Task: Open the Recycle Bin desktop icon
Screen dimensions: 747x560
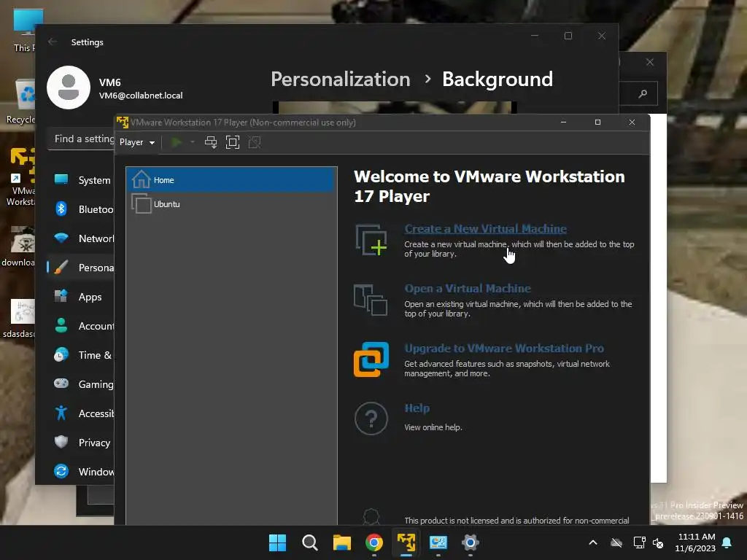Action: click(22, 101)
